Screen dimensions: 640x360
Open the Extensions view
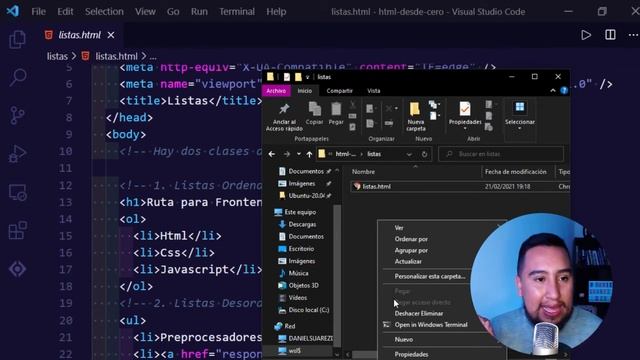(x=17, y=230)
